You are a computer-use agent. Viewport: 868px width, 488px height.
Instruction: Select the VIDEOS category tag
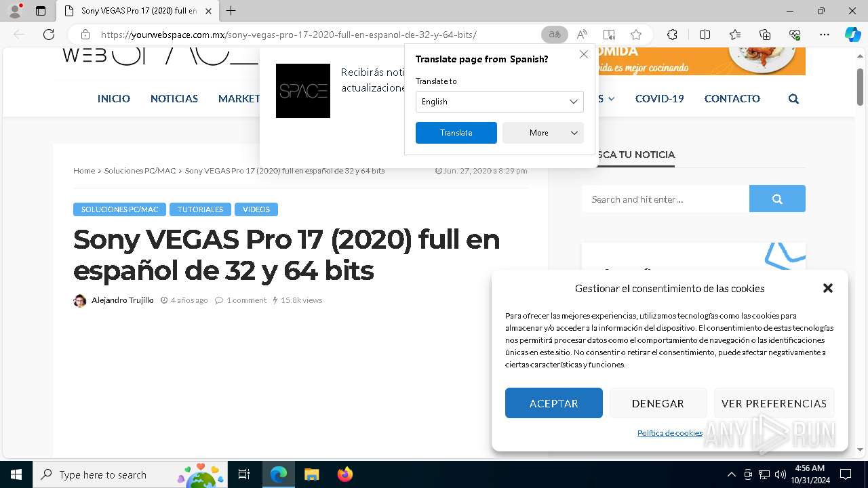(256, 209)
